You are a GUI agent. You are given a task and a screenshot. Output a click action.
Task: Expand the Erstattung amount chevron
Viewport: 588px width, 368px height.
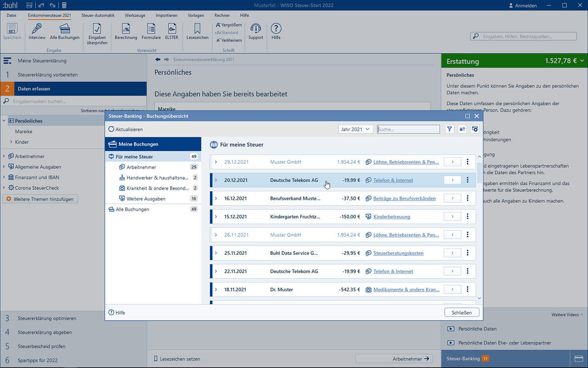pyautogui.click(x=582, y=61)
